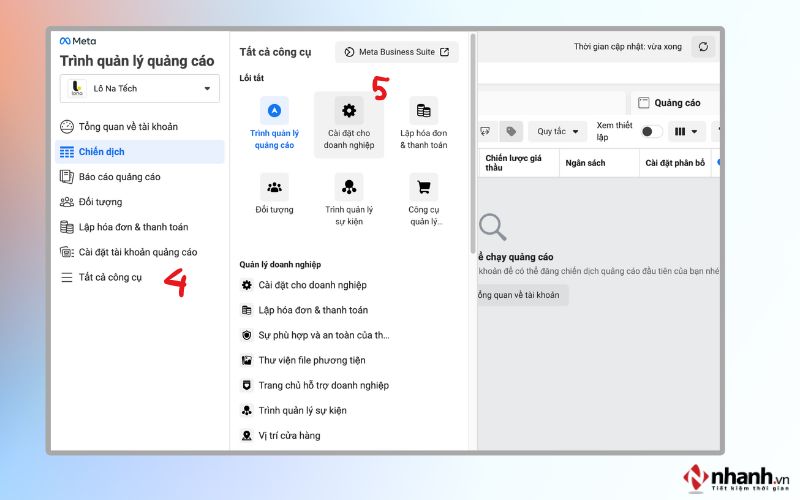Open Cài đặt cho doanh nghiệp gear shortcut
Viewport: 800px width, 500px height.
[x=349, y=111]
